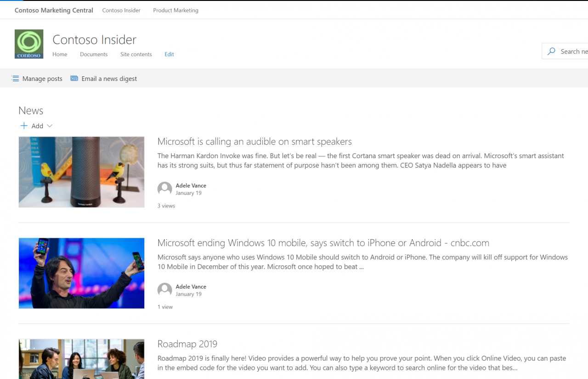
Task: Open 'Microsoft ending Windows 10 mobile' article
Action: click(x=323, y=243)
